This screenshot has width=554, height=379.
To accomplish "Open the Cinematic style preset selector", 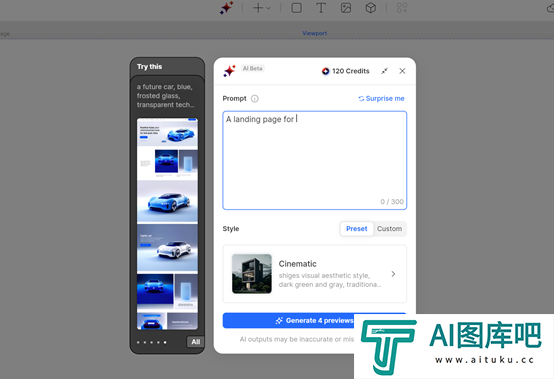I will coord(314,274).
